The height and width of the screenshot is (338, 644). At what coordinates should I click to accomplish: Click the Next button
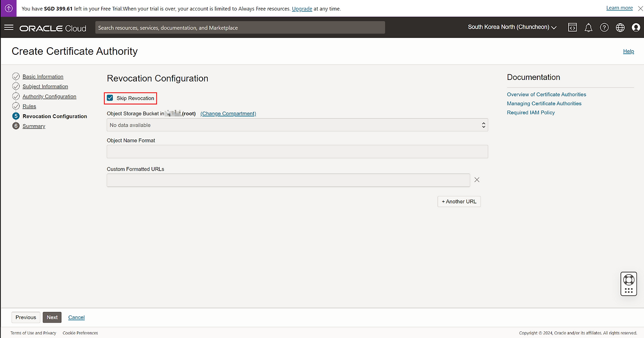click(x=52, y=317)
